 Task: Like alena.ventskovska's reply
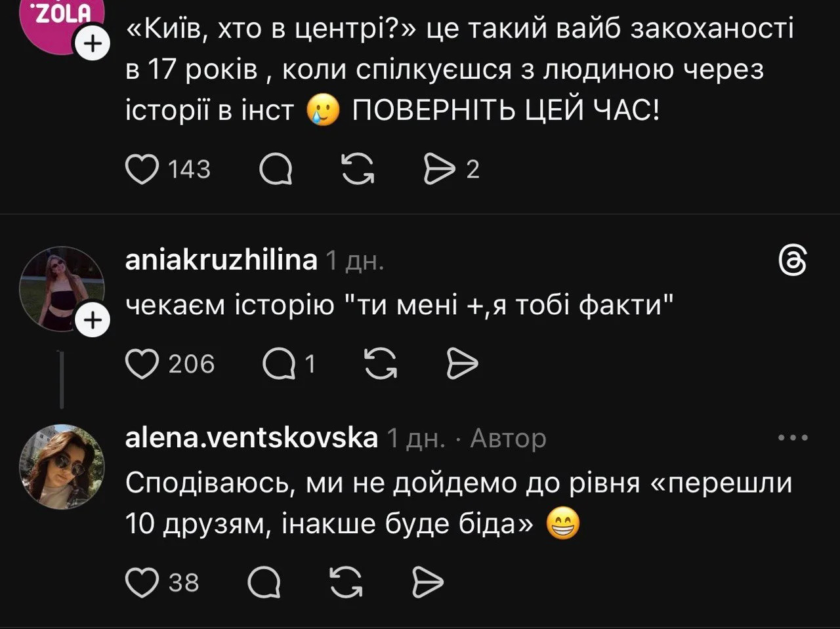tap(142, 582)
